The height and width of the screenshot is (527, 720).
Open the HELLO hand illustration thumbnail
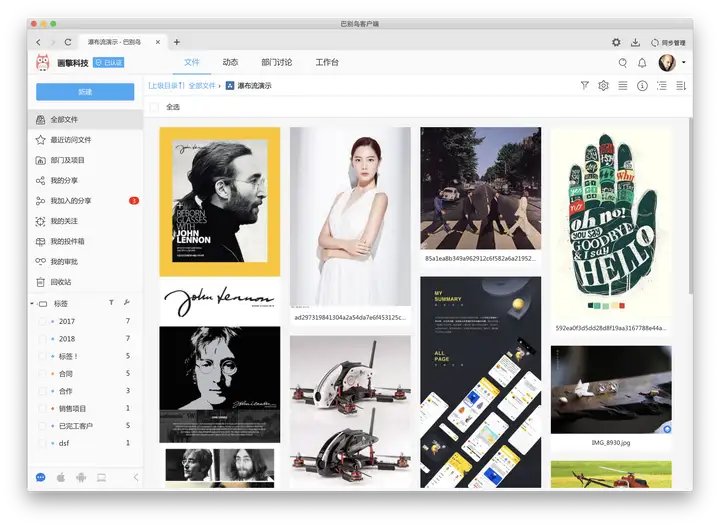(x=611, y=224)
